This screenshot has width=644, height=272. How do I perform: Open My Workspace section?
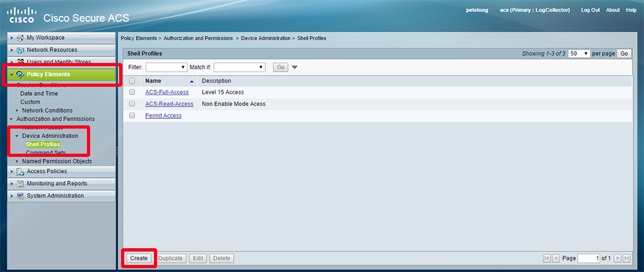62,38
